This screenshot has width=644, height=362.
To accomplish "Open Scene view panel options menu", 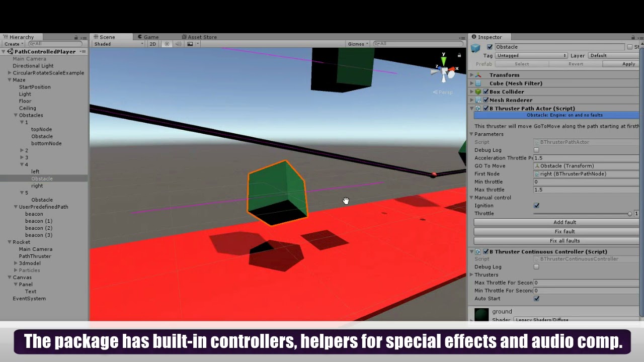I will [x=462, y=37].
